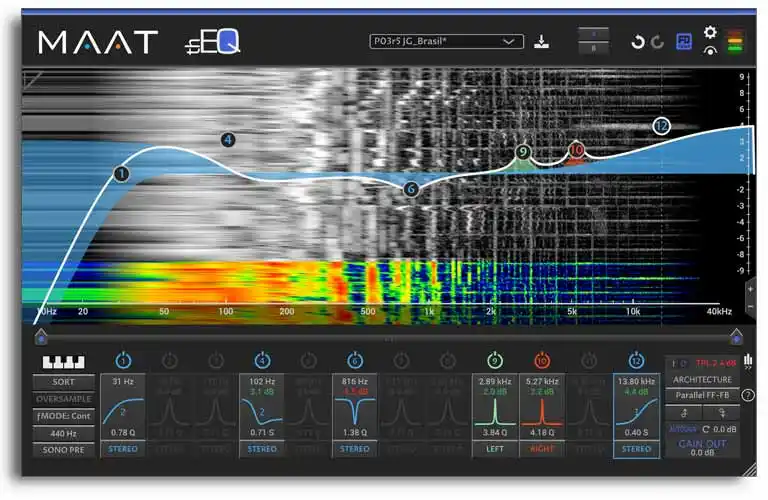Click the SORT button
The width and height of the screenshot is (768, 500).
(64, 382)
